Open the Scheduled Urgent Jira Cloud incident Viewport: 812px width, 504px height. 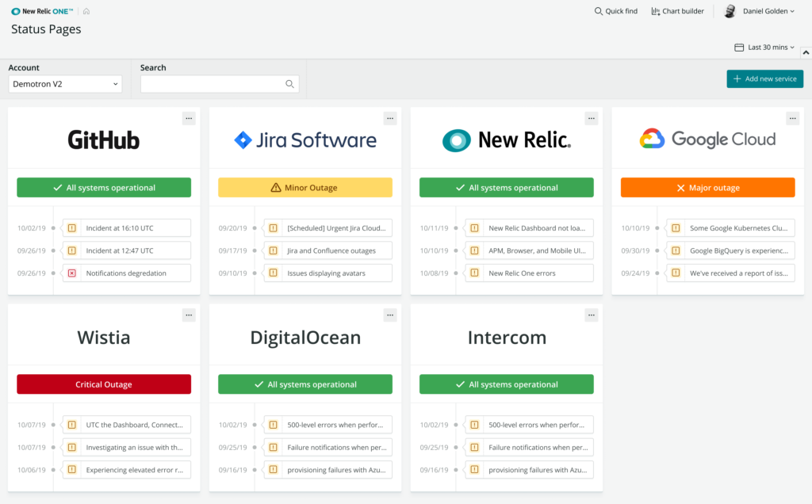[327, 227]
